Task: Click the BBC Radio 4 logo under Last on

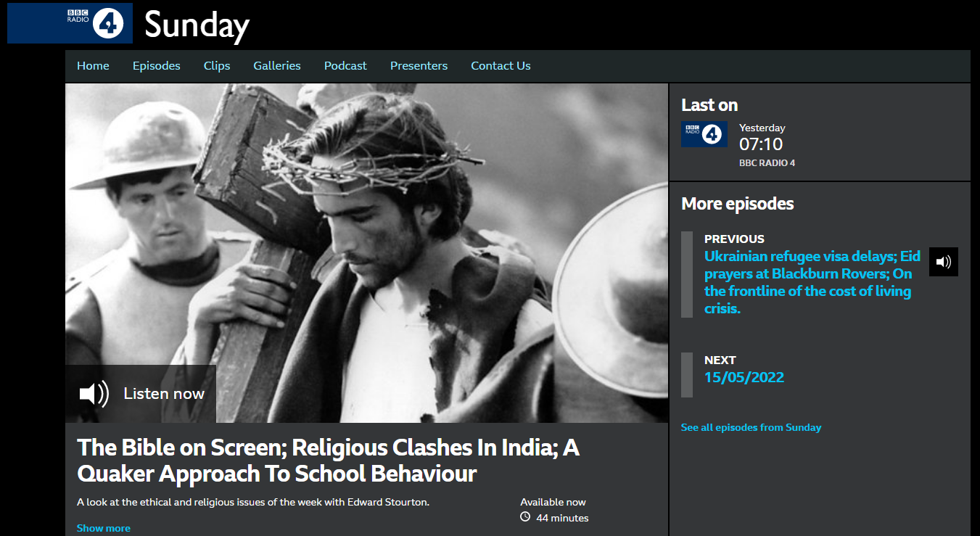Action: pos(704,134)
